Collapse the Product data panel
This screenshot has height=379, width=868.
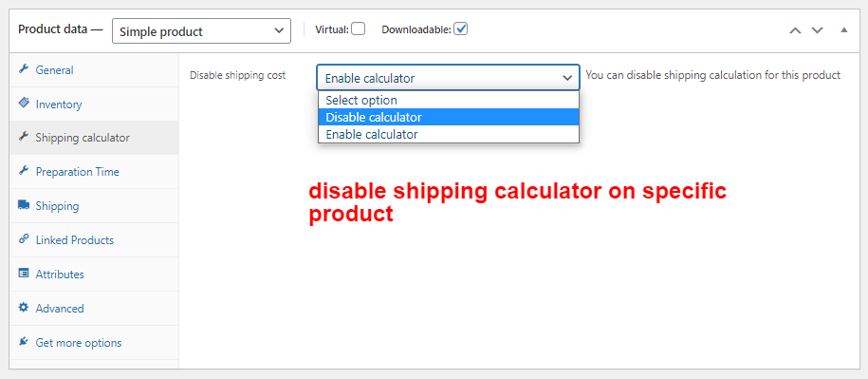click(x=843, y=30)
